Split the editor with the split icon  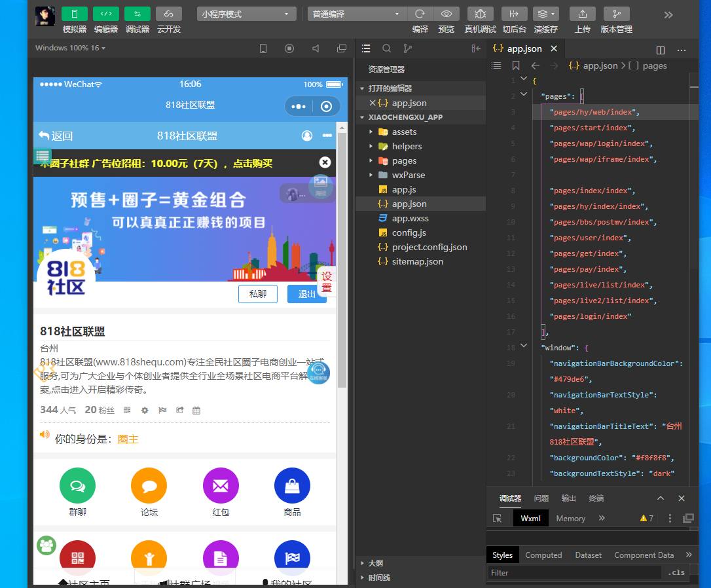661,50
